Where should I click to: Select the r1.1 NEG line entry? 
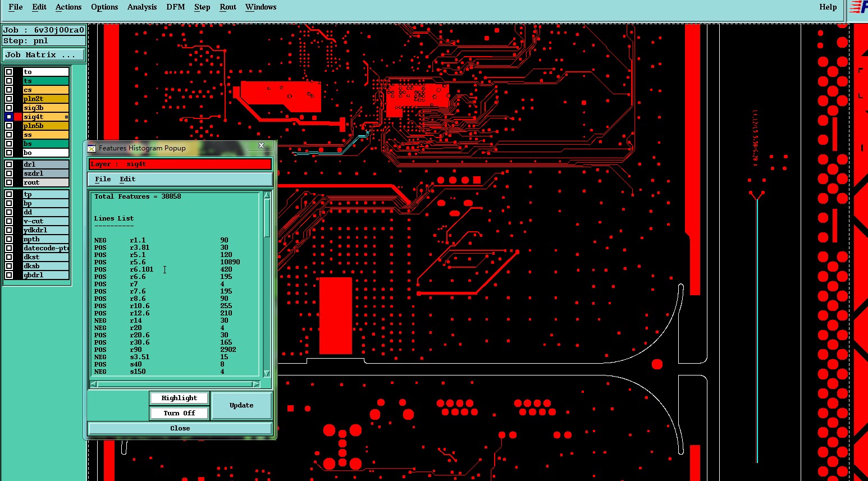(167, 240)
